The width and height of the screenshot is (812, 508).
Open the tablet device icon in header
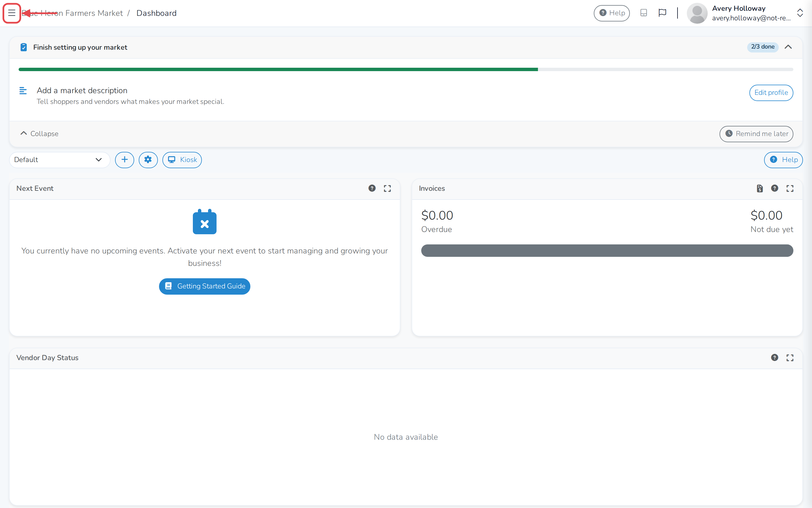(643, 13)
